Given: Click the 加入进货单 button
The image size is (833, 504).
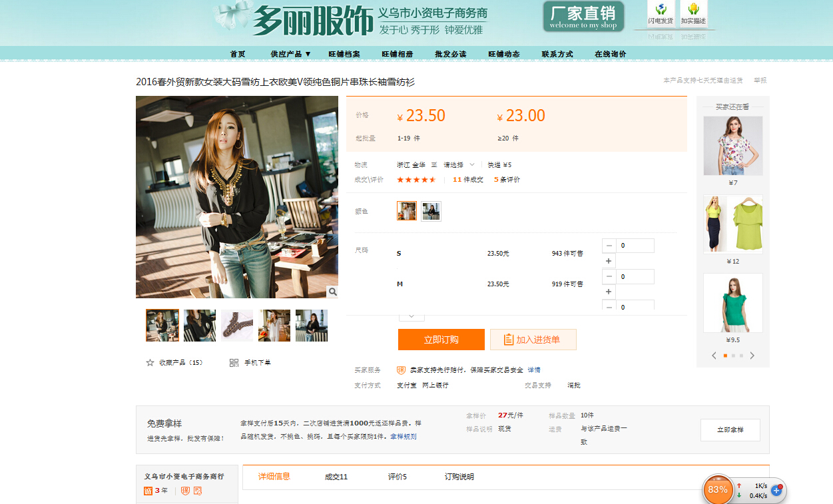Looking at the screenshot, I should [x=533, y=340].
